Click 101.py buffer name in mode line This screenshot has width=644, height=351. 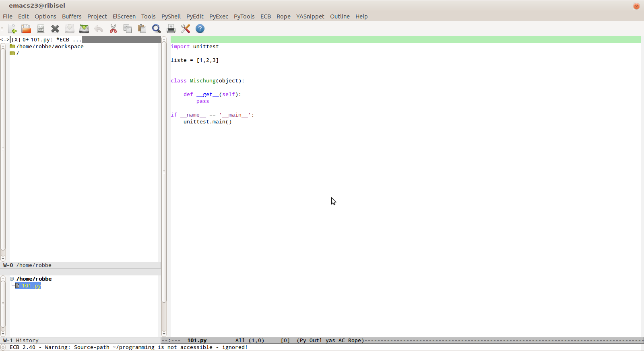pyautogui.click(x=197, y=340)
